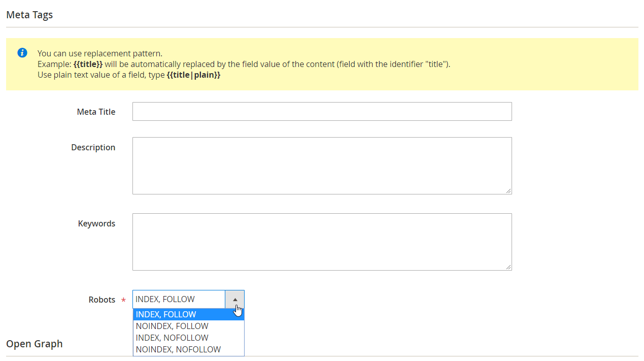This screenshot has height=361, width=644.
Task: Click the Description textarea resize handle
Action: tap(509, 191)
